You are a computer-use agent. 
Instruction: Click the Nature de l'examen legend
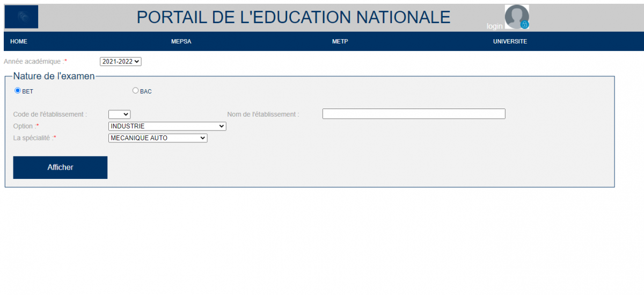54,76
